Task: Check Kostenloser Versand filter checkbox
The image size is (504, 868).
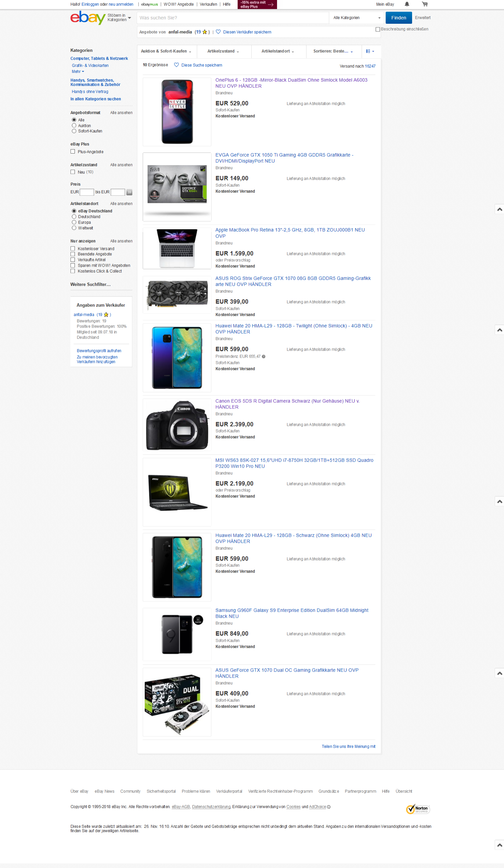Action: pos(73,248)
